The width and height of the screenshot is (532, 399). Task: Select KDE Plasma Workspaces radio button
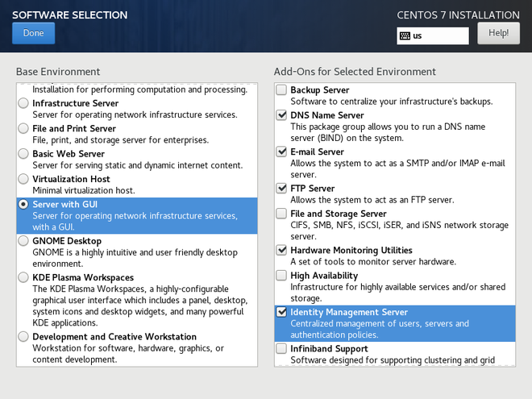23,276
